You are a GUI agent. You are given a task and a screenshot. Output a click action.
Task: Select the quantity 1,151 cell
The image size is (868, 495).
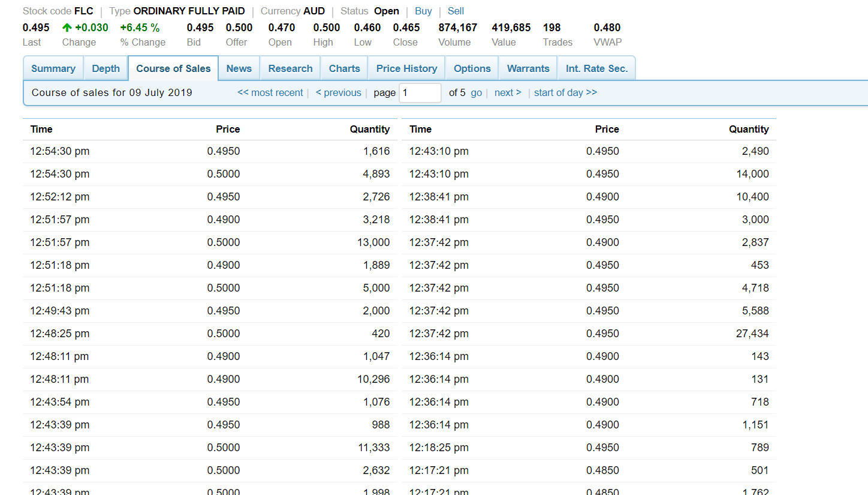755,425
